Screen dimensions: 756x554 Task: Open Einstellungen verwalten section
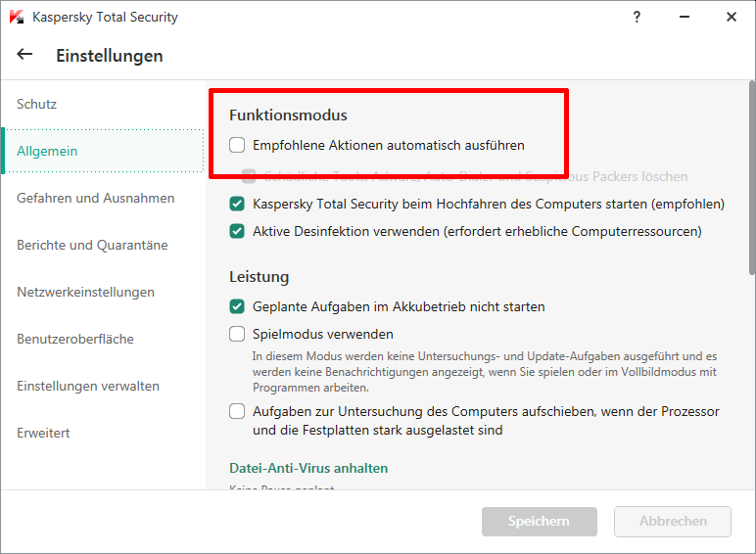pos(88,386)
